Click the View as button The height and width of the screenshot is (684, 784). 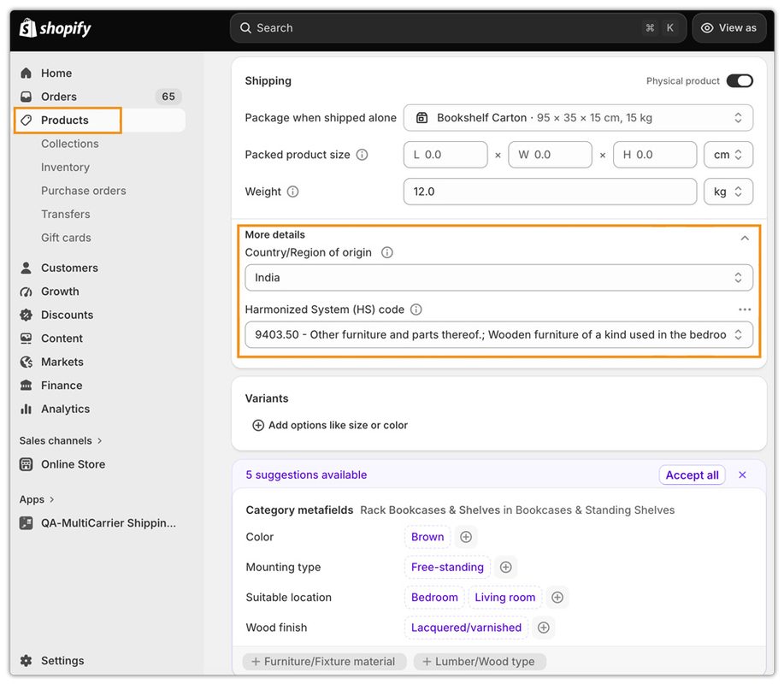(729, 28)
